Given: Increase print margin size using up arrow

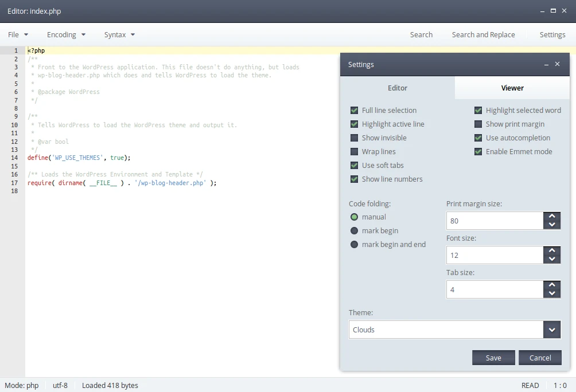Looking at the screenshot, I should [x=552, y=216].
